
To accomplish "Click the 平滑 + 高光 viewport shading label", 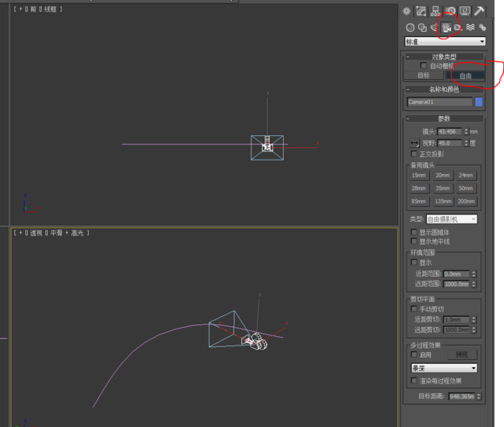I will [x=66, y=233].
